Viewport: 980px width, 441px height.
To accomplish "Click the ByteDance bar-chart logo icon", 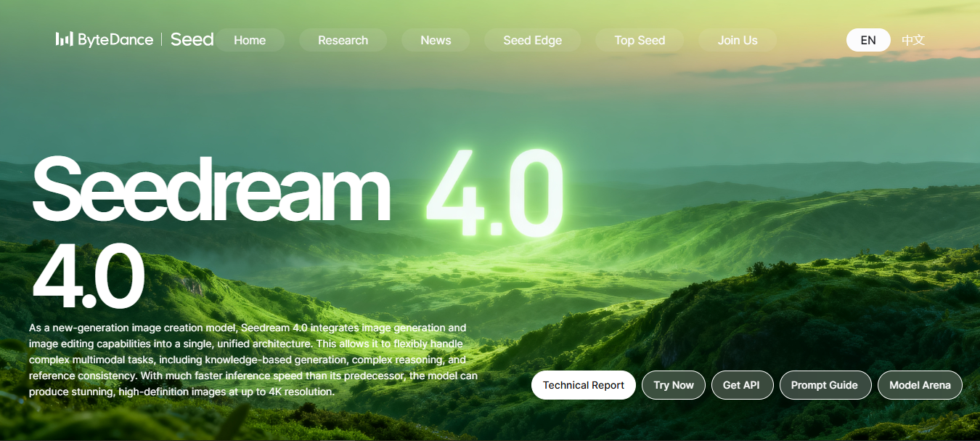I will [x=65, y=38].
